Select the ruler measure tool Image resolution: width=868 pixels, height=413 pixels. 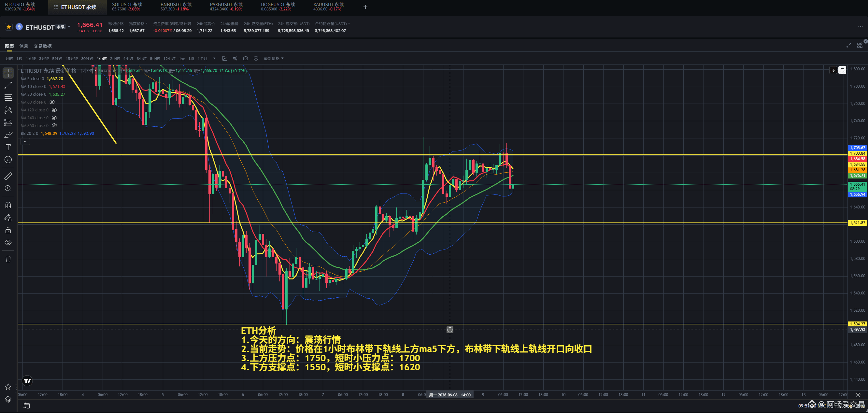[8, 176]
